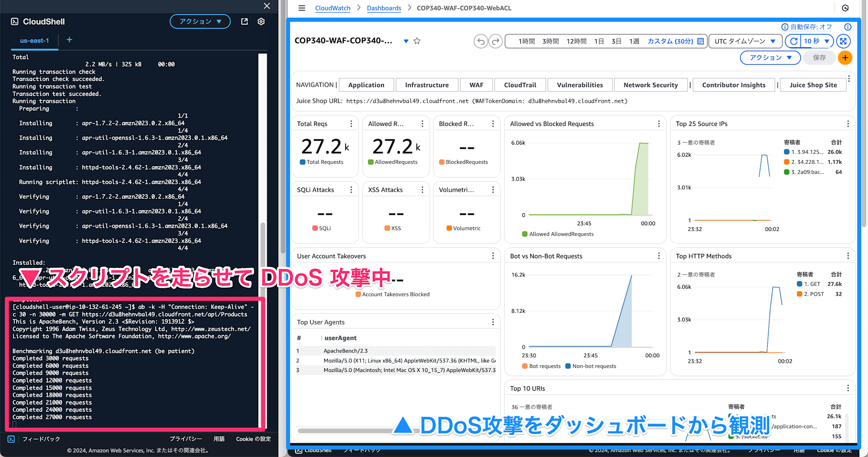Select the 1-hour time range
This screenshot has height=457, width=868.
pyautogui.click(x=526, y=41)
